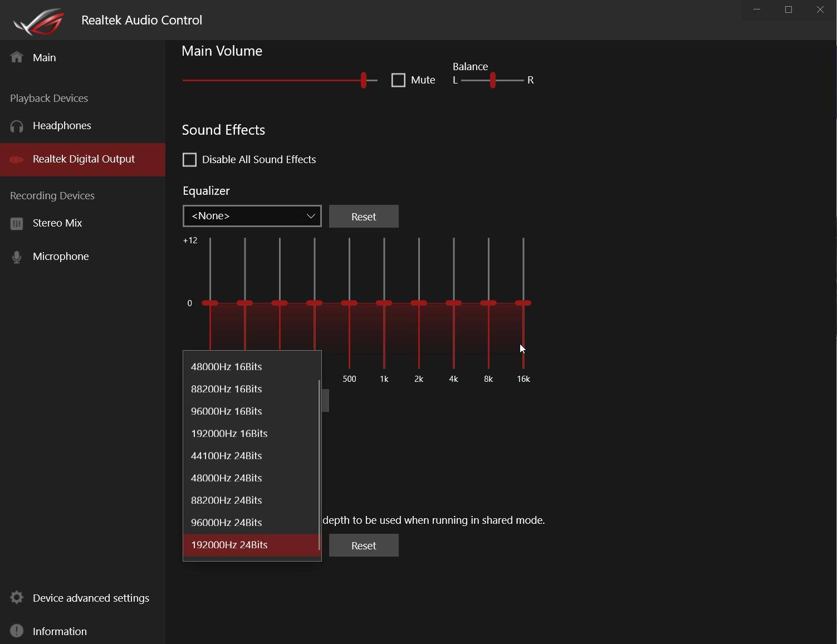Screen dimensions: 837x644
Task: Click the Main Volume slider handle
Action: (x=364, y=80)
